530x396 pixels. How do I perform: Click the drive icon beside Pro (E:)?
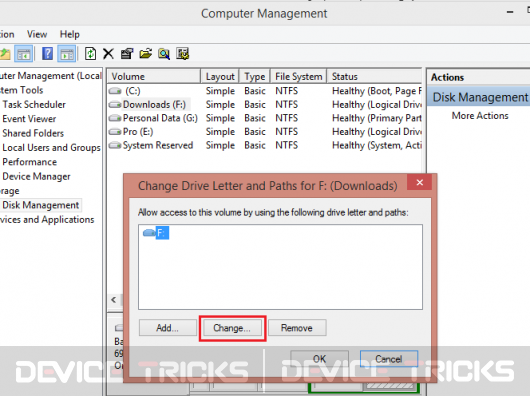coord(115,131)
